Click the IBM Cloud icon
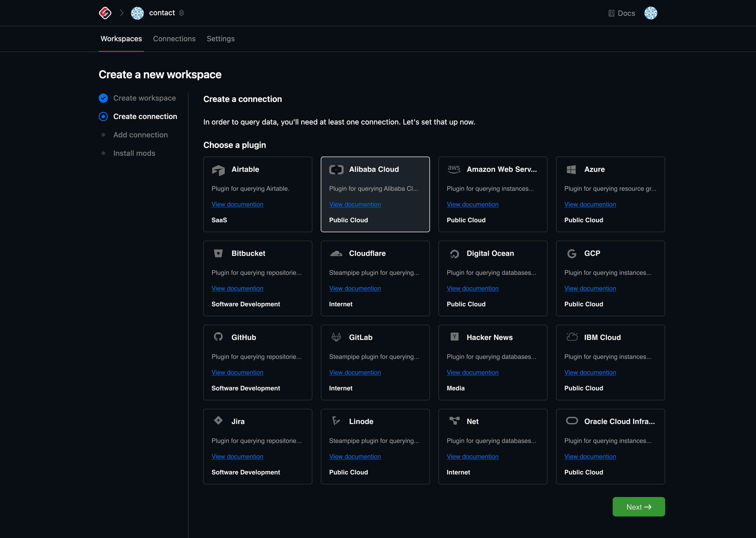The height and width of the screenshot is (538, 756). (x=572, y=336)
